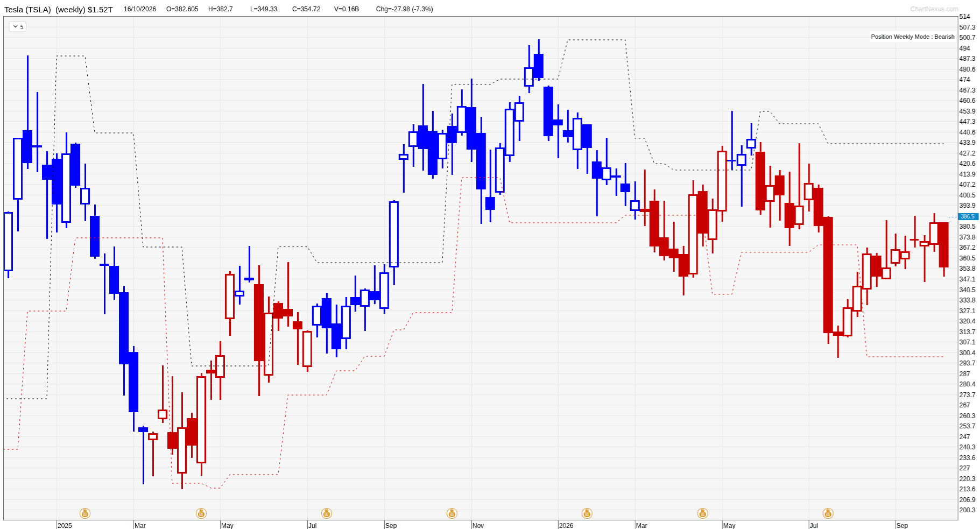The width and height of the screenshot is (980, 529).
Task: Click the '2025' label on time axis
Action: pyautogui.click(x=65, y=525)
